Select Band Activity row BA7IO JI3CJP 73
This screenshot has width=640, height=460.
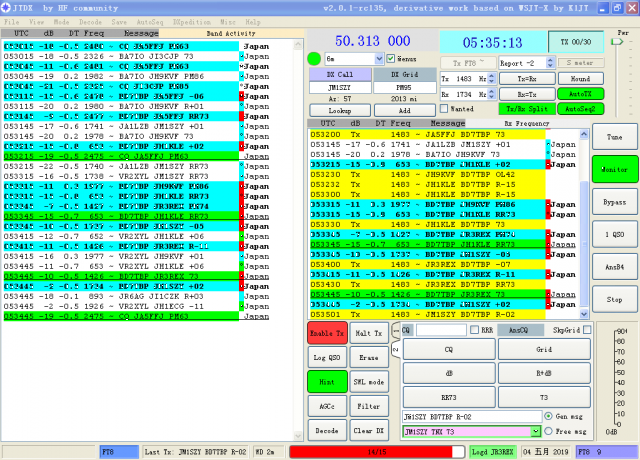136,56
